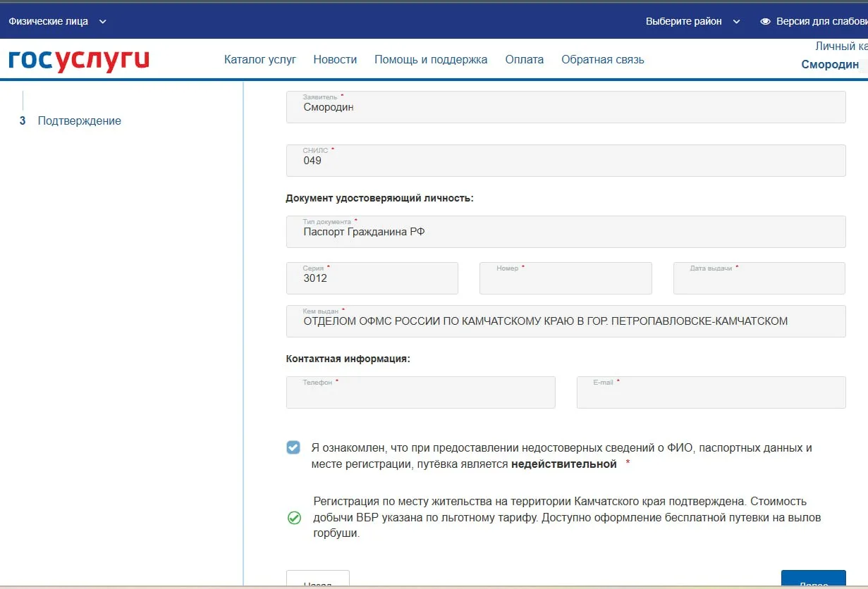Click the Госуслуги logo

[79, 60]
